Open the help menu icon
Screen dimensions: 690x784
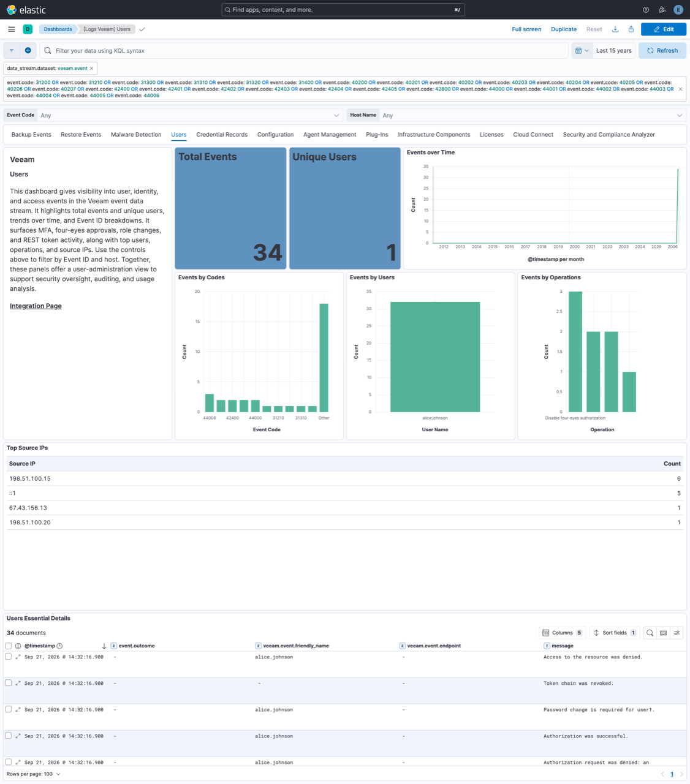tap(646, 10)
